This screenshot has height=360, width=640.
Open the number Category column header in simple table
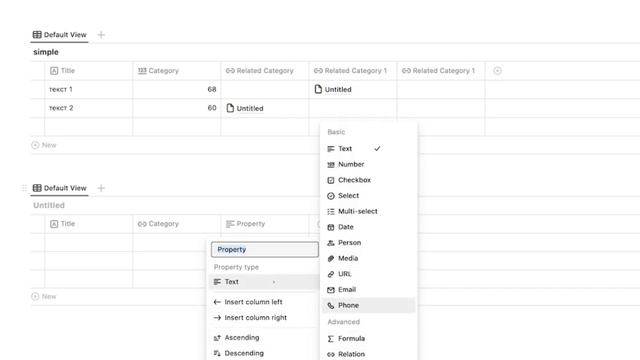coord(177,71)
